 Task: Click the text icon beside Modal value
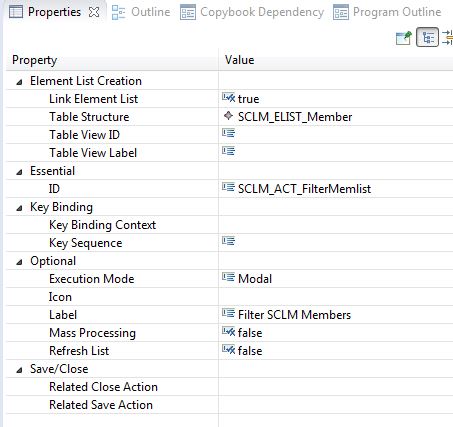[229, 277]
